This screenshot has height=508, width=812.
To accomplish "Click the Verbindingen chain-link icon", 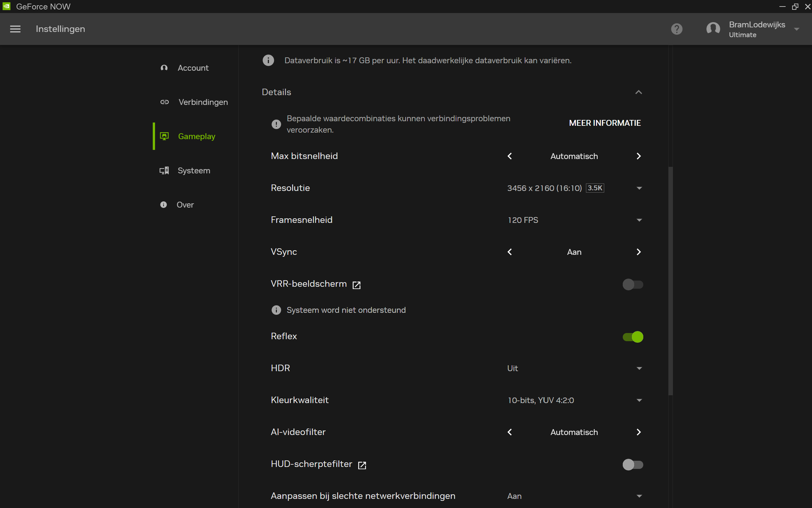I will click(x=164, y=102).
